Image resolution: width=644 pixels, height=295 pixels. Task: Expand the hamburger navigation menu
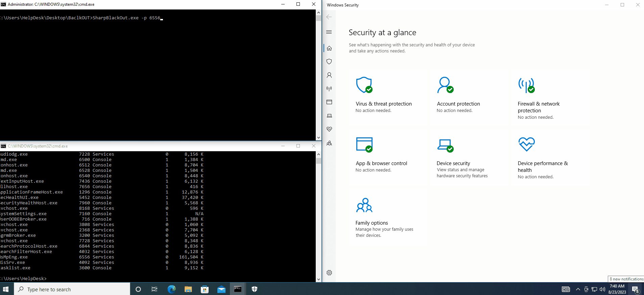[329, 32]
